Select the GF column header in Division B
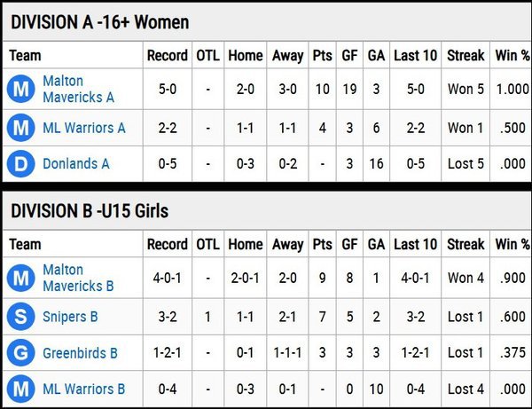The image size is (532, 409). pyautogui.click(x=349, y=244)
